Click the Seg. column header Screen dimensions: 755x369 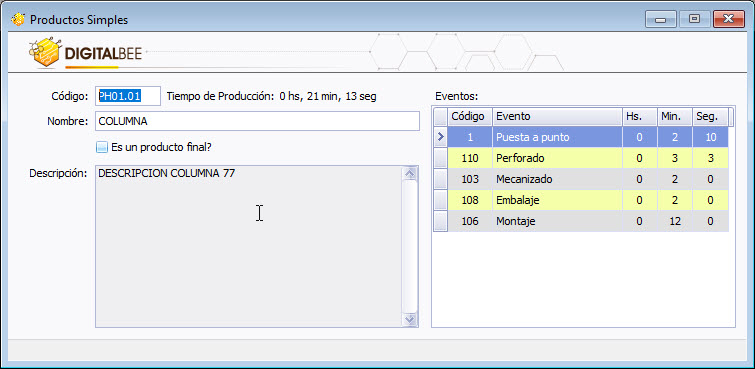pos(710,117)
